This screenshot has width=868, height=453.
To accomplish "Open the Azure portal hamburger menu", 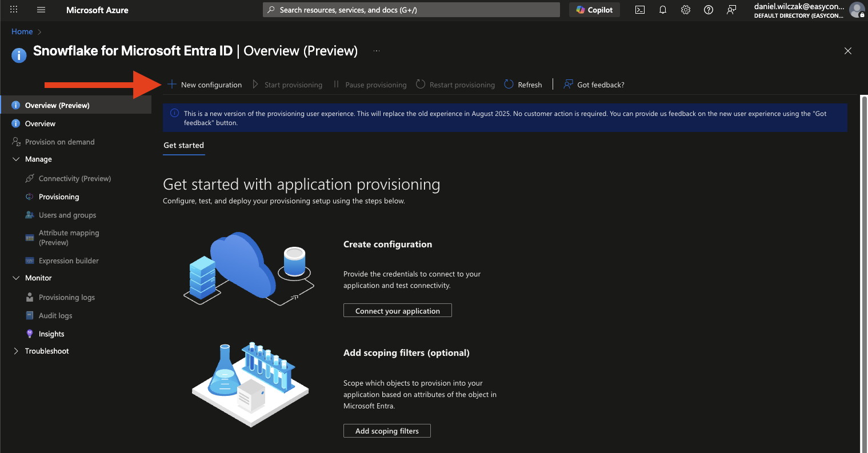I will click(41, 10).
